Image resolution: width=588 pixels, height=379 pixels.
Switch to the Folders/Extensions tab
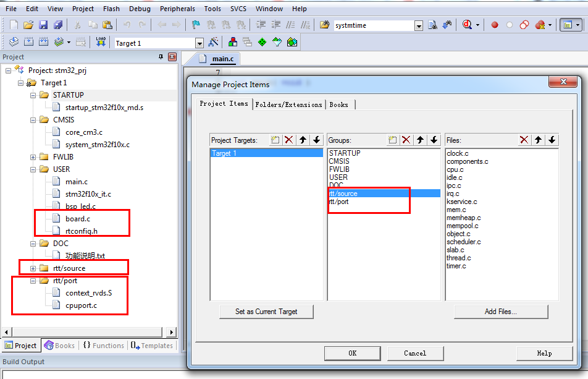tap(289, 104)
